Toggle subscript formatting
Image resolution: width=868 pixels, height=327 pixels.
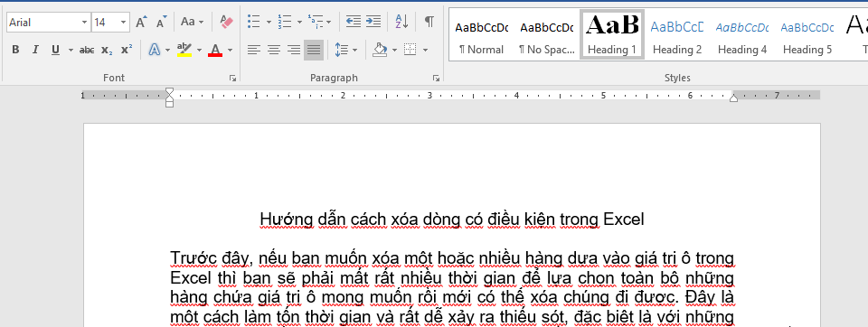coord(107,50)
